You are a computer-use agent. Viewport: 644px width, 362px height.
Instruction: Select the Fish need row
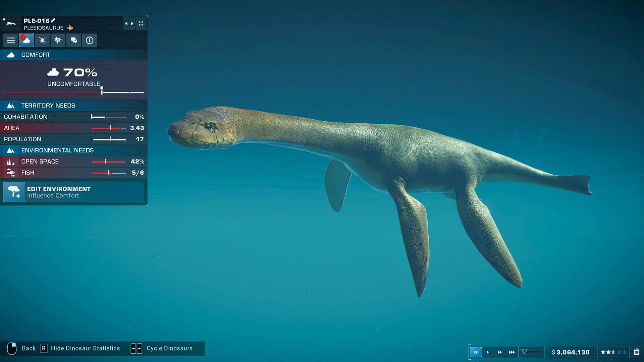tap(74, 173)
